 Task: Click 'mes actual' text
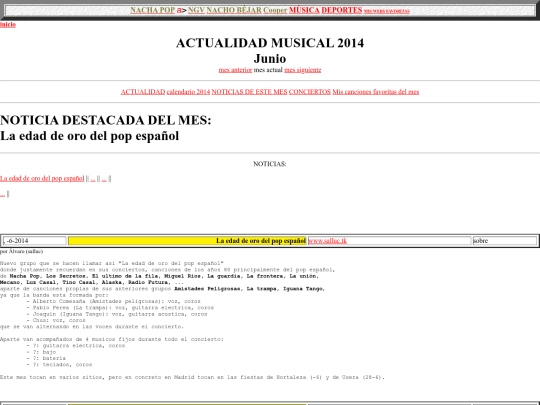click(x=268, y=70)
